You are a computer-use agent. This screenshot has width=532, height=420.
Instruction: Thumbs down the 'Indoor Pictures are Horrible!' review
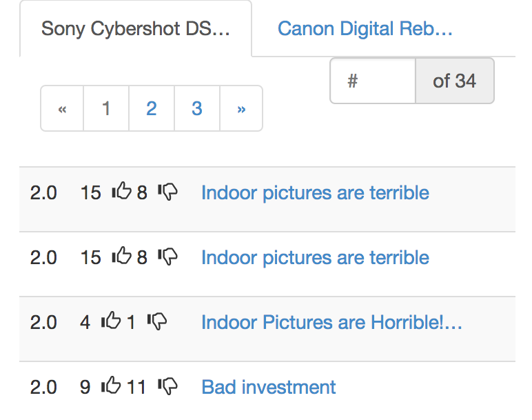pos(157,321)
